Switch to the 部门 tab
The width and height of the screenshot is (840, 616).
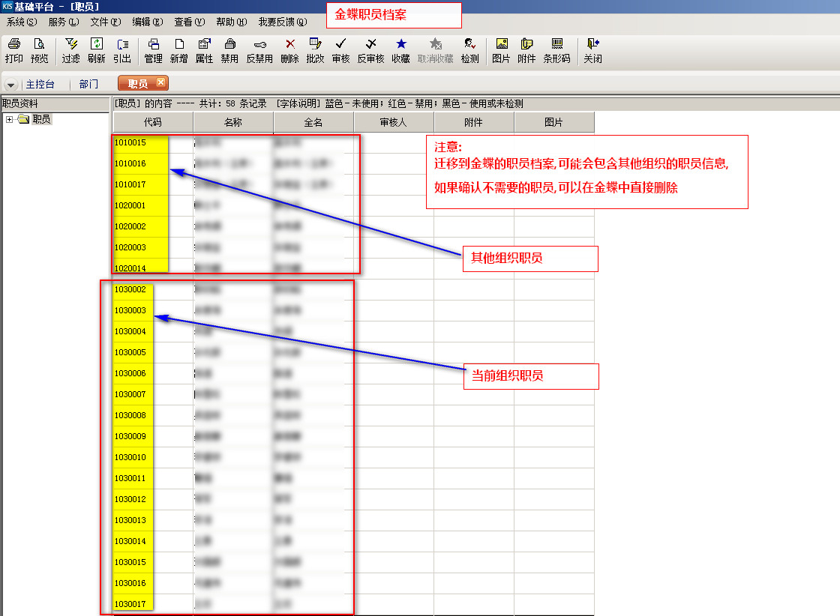[x=88, y=85]
